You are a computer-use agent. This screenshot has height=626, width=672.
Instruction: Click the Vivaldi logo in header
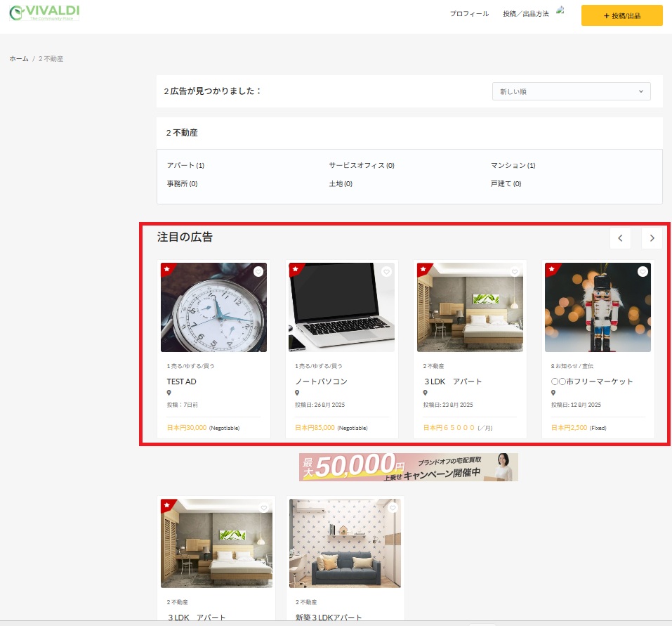[x=44, y=13]
